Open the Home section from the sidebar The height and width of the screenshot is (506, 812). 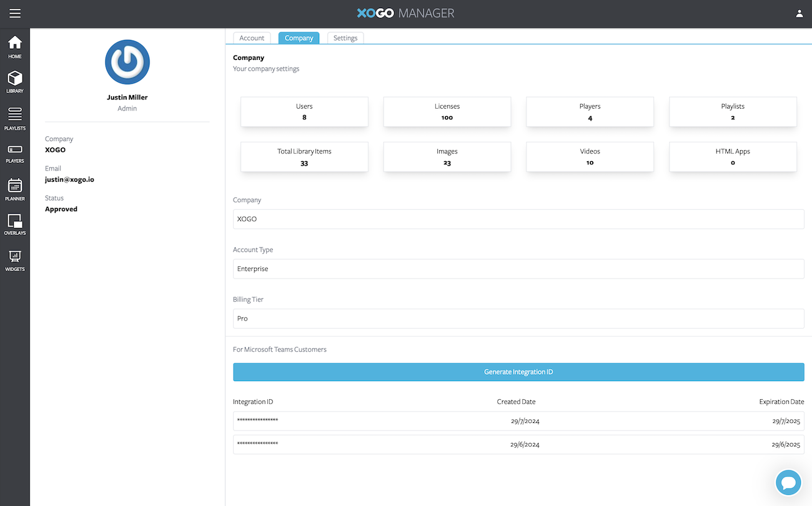pyautogui.click(x=14, y=46)
